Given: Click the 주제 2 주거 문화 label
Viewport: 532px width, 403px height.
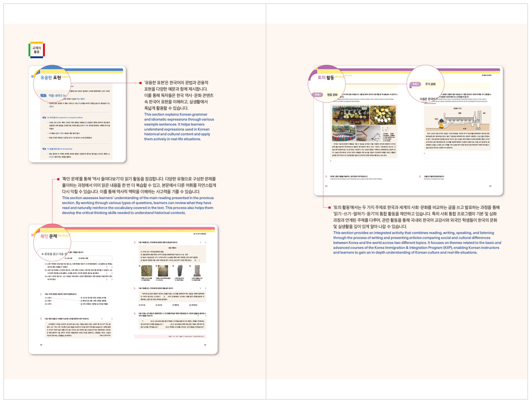Looking at the screenshot, I should [423, 84].
